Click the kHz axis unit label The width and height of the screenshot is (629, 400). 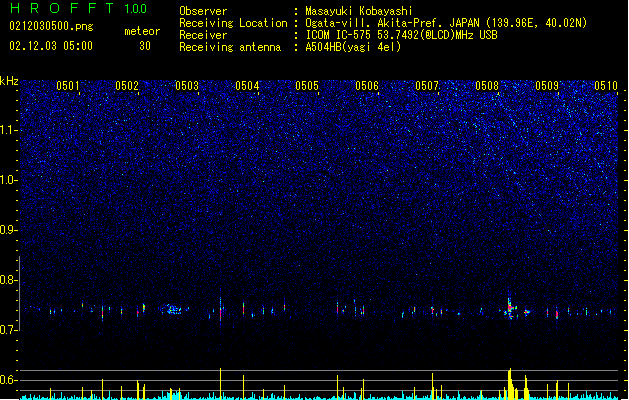[9, 81]
